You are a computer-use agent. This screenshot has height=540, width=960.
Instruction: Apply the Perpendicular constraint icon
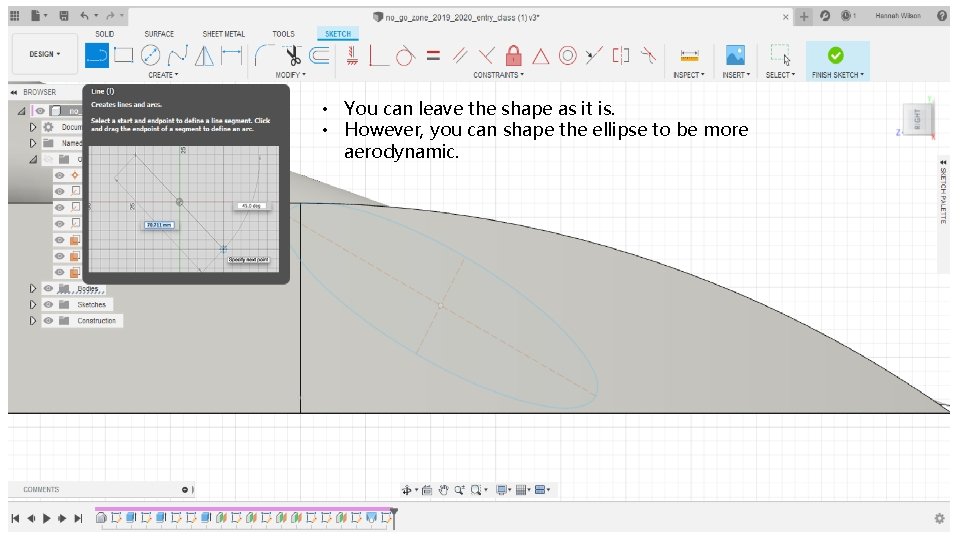coord(378,56)
